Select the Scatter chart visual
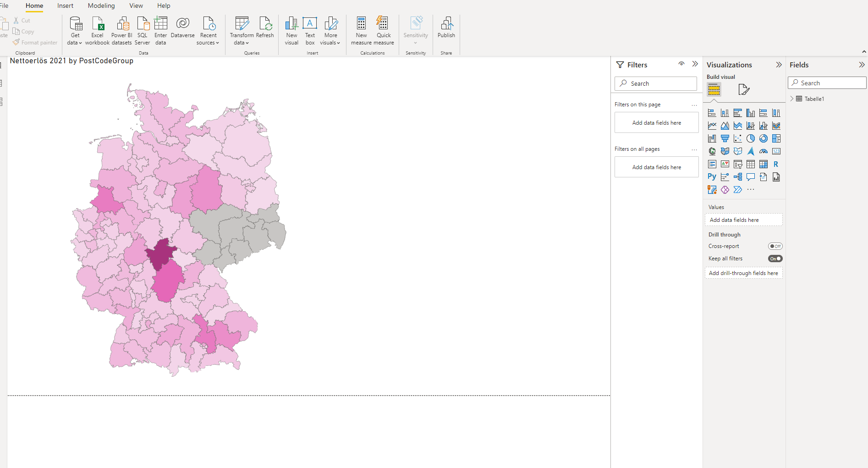This screenshot has height=468, width=868. point(737,138)
